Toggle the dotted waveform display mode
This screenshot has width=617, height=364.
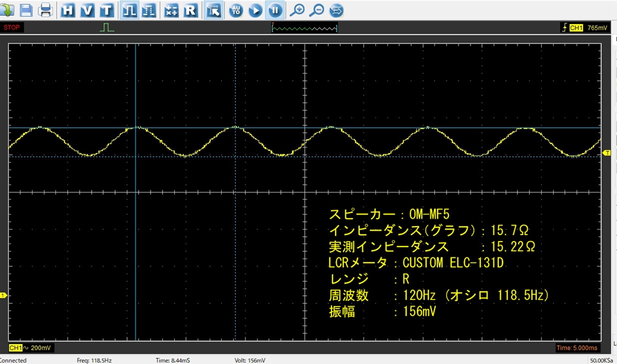[x=149, y=10]
